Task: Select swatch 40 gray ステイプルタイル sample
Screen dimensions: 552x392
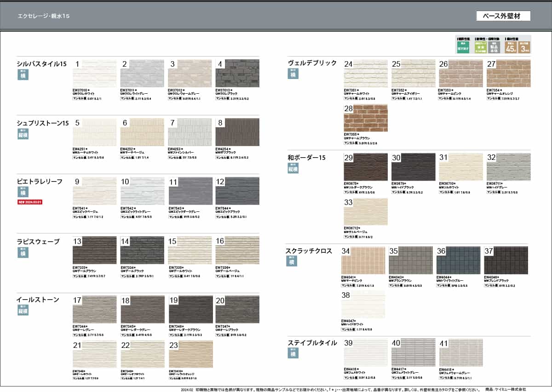Action: (413, 353)
